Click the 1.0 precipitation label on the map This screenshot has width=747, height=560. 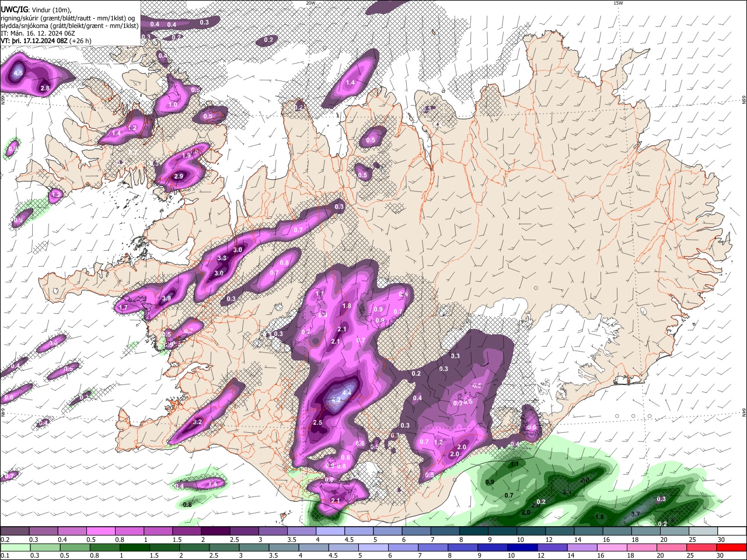tap(173, 105)
